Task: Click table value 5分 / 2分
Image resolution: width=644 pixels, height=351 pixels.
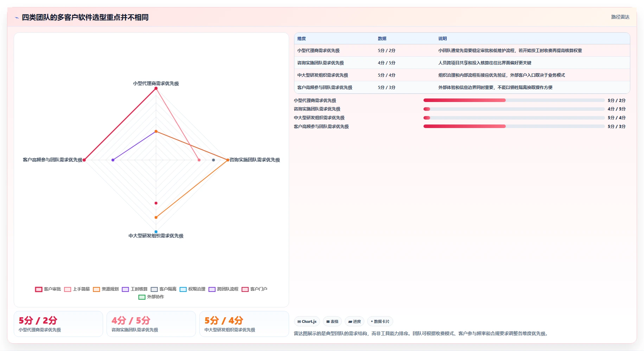Action: pos(387,51)
